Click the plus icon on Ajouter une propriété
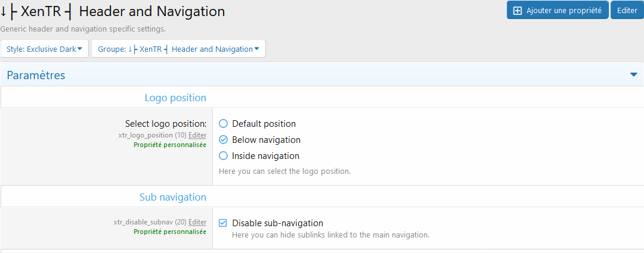The width and height of the screenshot is (644, 253). click(518, 11)
